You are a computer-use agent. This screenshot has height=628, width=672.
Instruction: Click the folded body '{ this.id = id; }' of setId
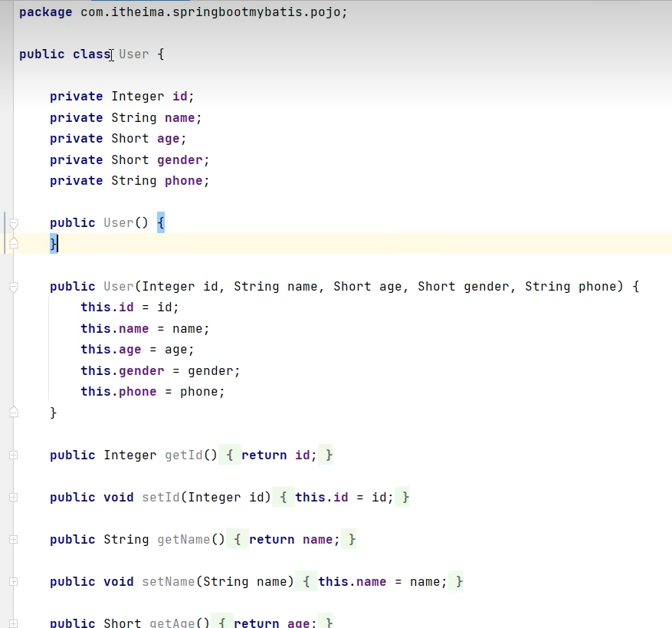tap(341, 497)
